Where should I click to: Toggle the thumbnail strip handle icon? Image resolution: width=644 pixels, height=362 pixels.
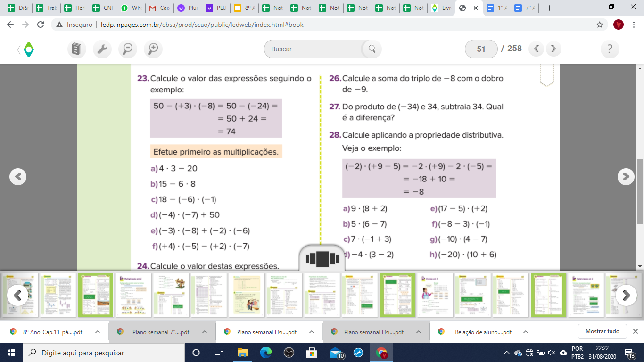tap(322, 259)
